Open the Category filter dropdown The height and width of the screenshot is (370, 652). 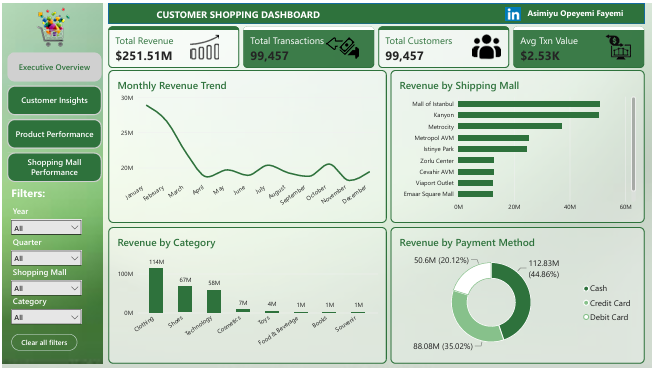pyautogui.click(x=46, y=317)
